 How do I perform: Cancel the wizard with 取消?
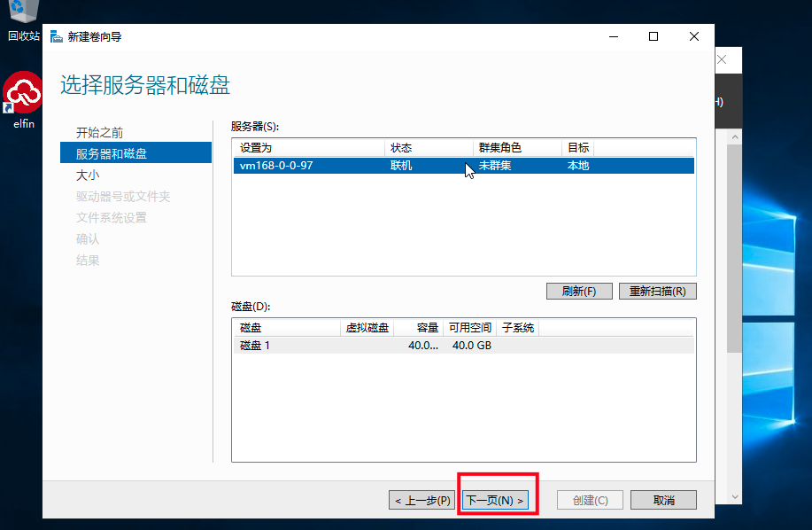coord(663,500)
